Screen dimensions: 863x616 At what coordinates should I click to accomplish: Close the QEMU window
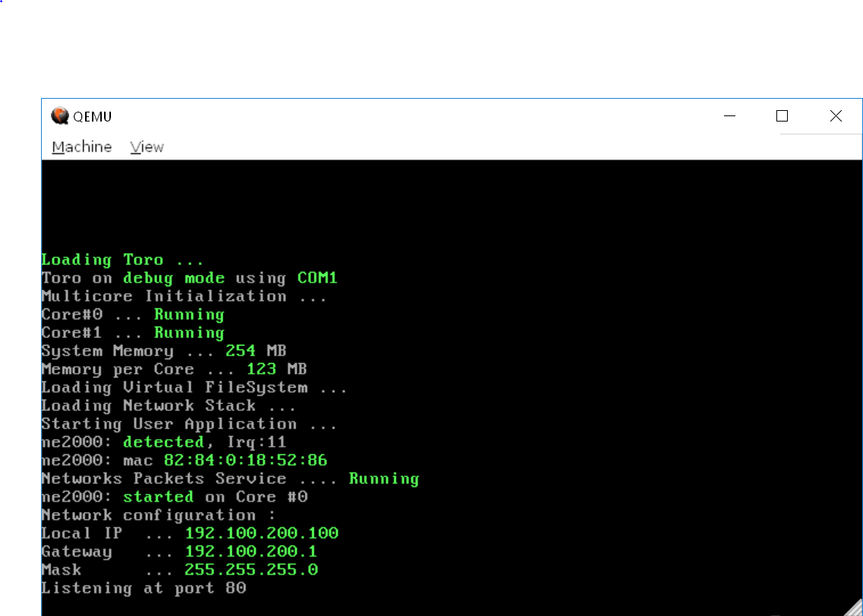coord(836,116)
